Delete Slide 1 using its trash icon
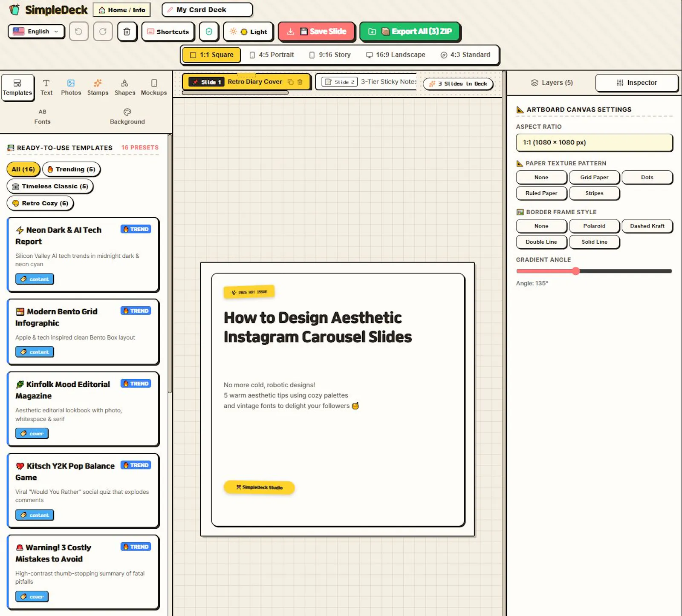The height and width of the screenshot is (616, 682). [300, 82]
